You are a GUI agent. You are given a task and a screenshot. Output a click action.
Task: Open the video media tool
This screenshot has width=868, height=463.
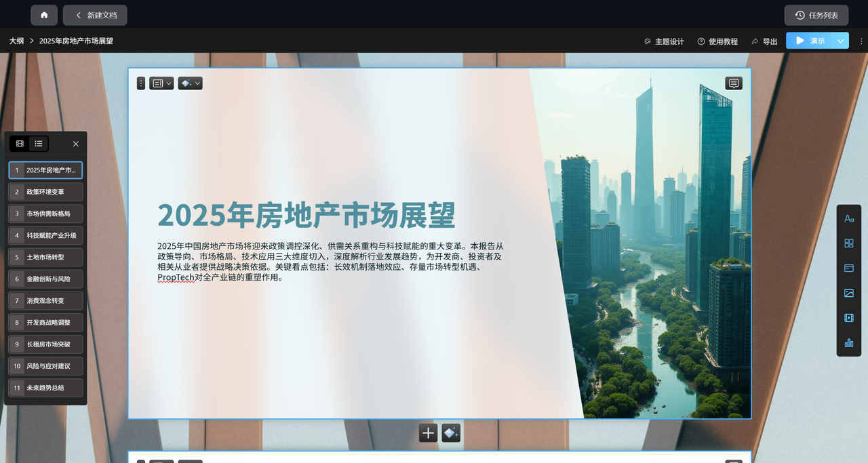tap(849, 317)
